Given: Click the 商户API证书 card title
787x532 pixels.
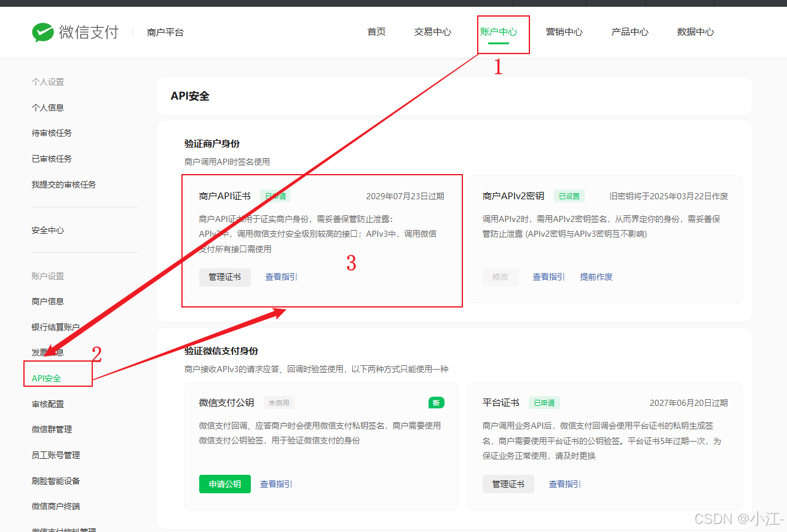Looking at the screenshot, I should (x=225, y=196).
